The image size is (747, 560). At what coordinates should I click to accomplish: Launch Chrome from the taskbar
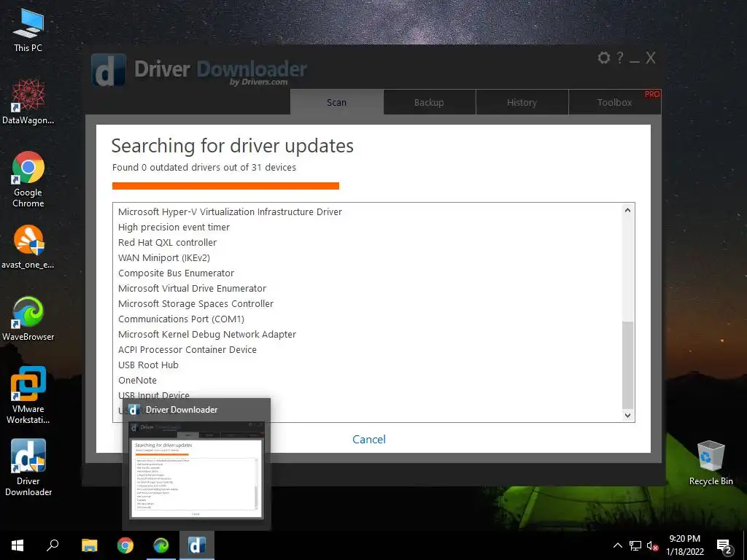pos(125,545)
